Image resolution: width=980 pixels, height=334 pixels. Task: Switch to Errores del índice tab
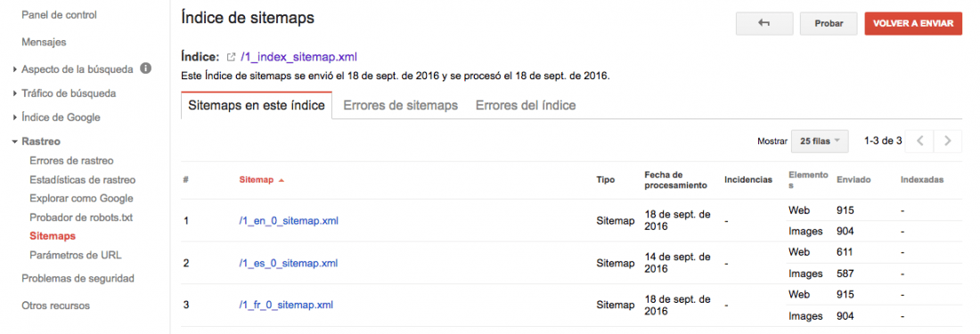tap(526, 105)
